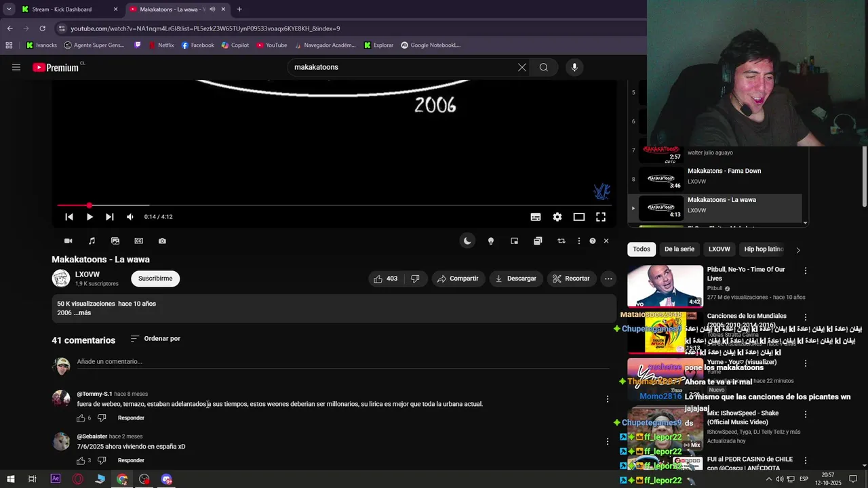Open options for Pitbull video suggestion

806,270
